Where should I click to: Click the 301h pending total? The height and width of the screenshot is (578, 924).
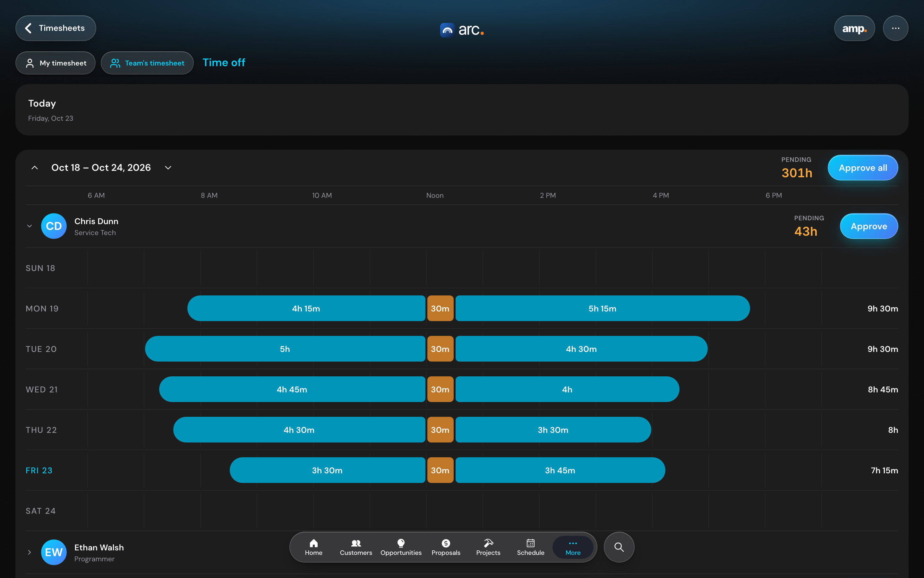[x=797, y=173]
